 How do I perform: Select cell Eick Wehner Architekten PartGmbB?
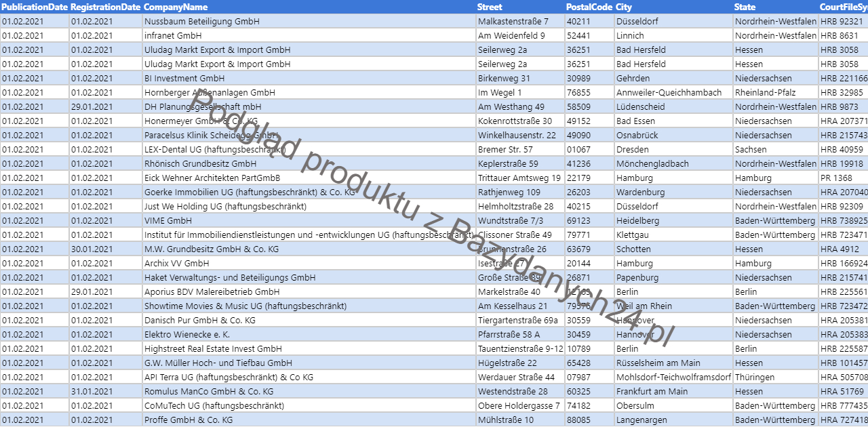point(309,178)
